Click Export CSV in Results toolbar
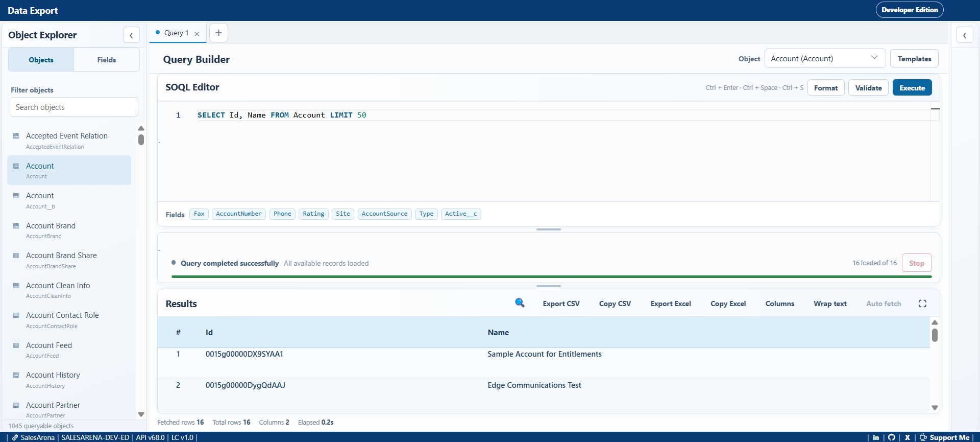The image size is (980, 442). [561, 304]
